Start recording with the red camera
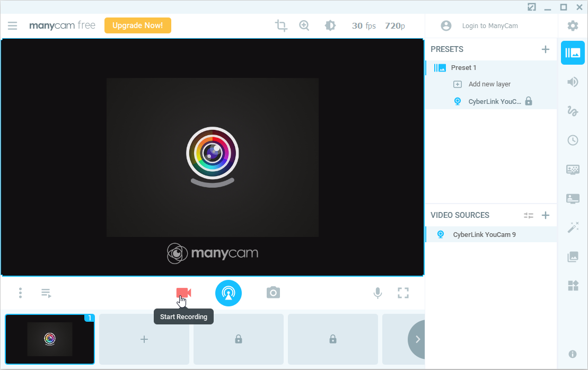The height and width of the screenshot is (370, 588). pyautogui.click(x=184, y=293)
